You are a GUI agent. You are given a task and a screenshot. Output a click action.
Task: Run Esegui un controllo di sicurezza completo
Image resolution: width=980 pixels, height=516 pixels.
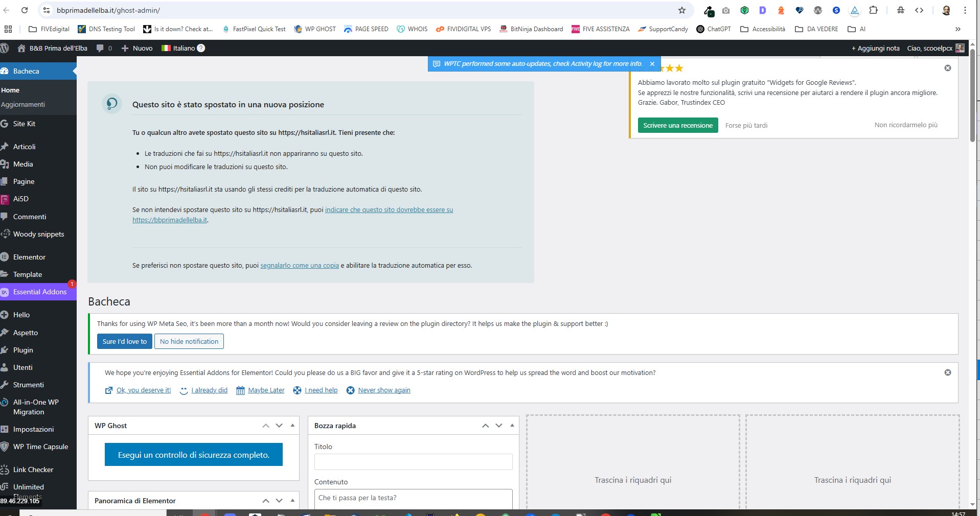(x=194, y=455)
